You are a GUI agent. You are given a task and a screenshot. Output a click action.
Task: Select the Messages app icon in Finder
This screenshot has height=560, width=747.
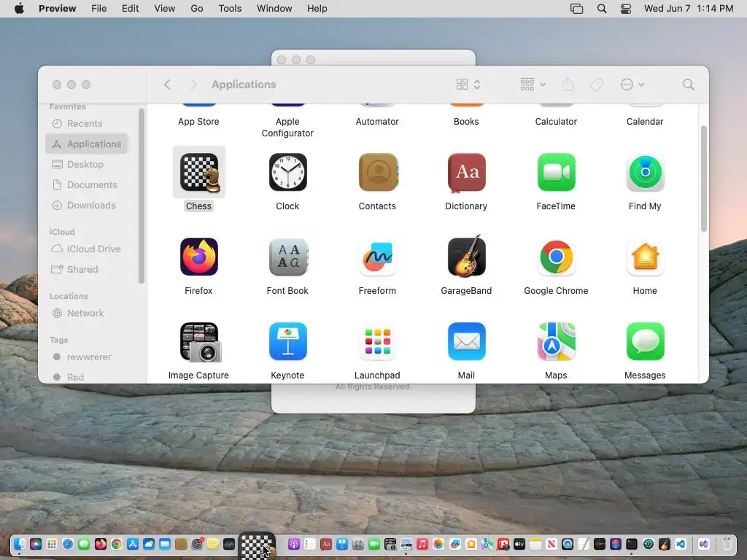(x=645, y=341)
